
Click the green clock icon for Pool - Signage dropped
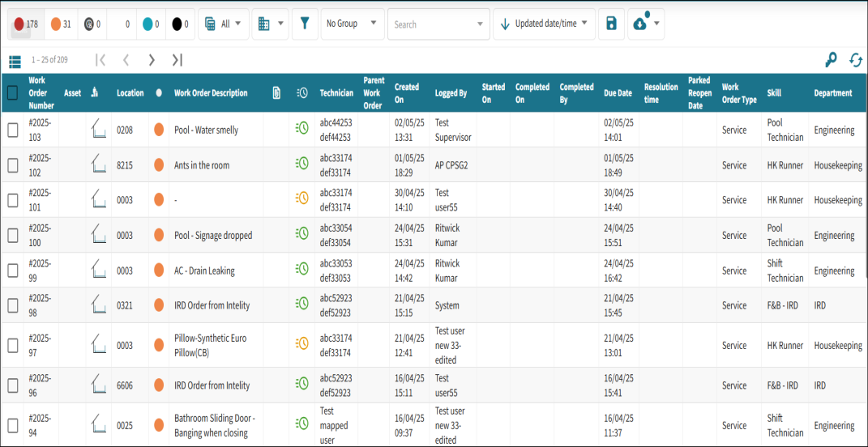coord(302,233)
